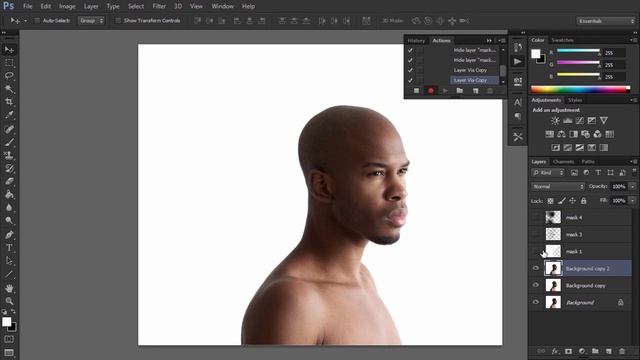
Task: Enable Show Transform Controls checkbox
Action: [x=118, y=20]
